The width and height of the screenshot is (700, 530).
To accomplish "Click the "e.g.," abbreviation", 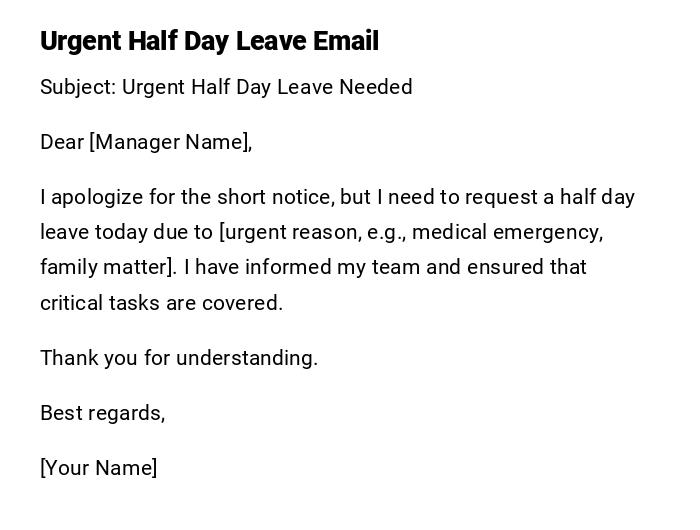I will (x=385, y=232).
